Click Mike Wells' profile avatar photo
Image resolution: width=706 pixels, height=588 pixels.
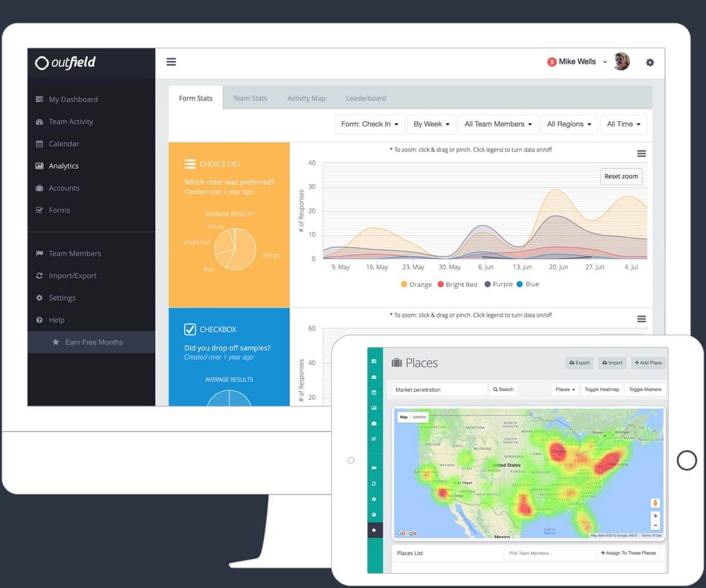point(621,61)
